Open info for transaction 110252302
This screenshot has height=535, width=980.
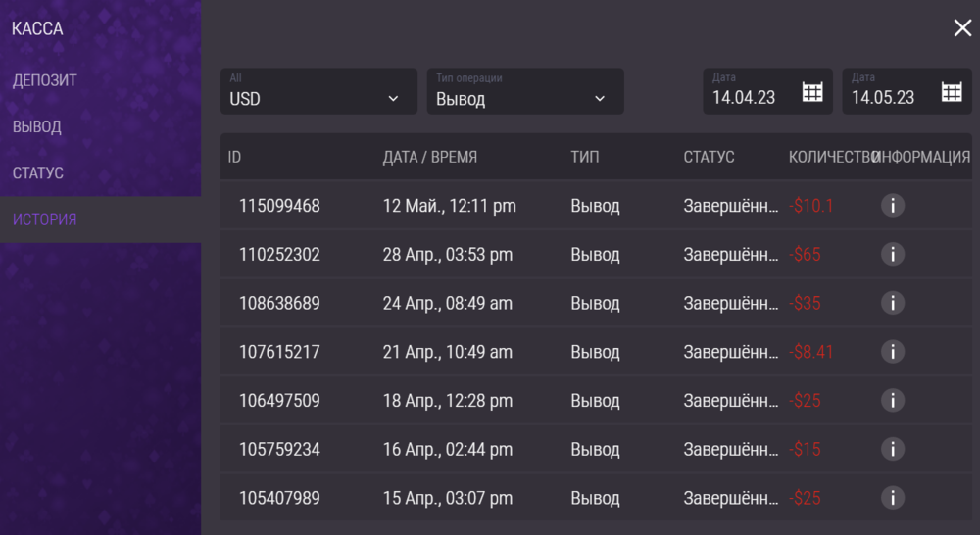(x=893, y=254)
